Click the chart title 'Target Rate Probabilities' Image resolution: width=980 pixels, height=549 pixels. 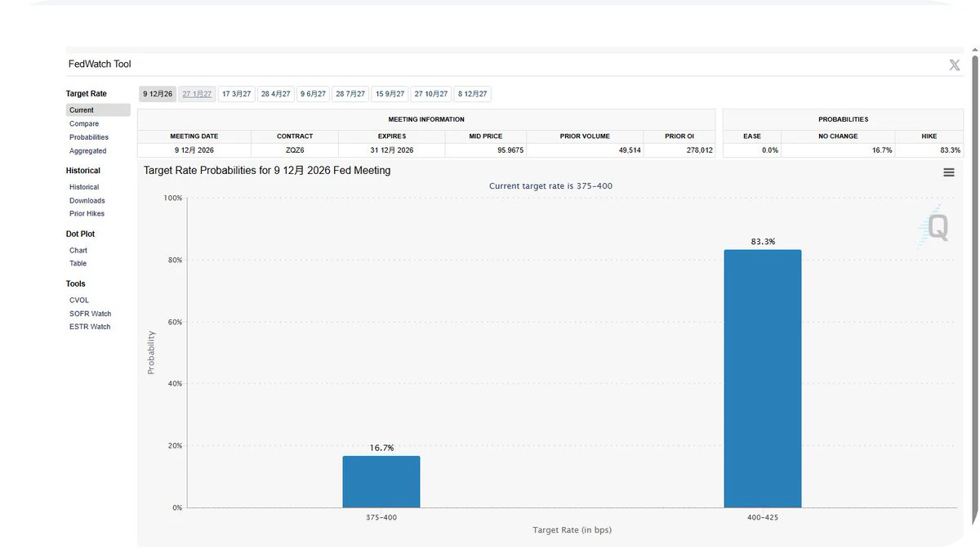point(267,171)
